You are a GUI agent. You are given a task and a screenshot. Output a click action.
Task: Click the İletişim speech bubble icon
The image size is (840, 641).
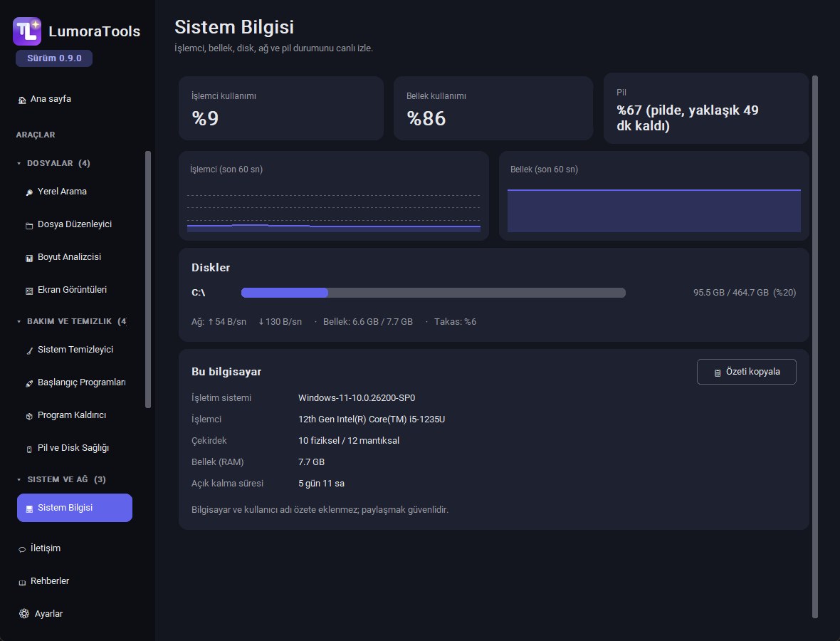(22, 549)
